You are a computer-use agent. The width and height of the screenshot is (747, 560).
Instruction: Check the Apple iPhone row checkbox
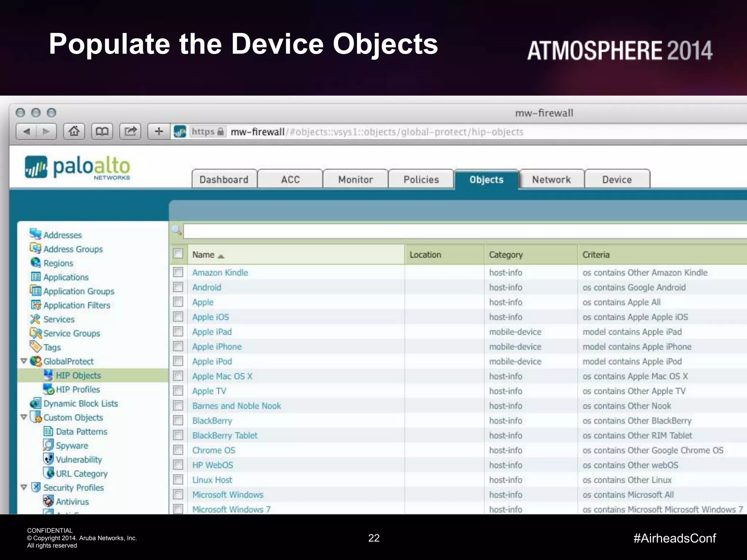(178, 346)
